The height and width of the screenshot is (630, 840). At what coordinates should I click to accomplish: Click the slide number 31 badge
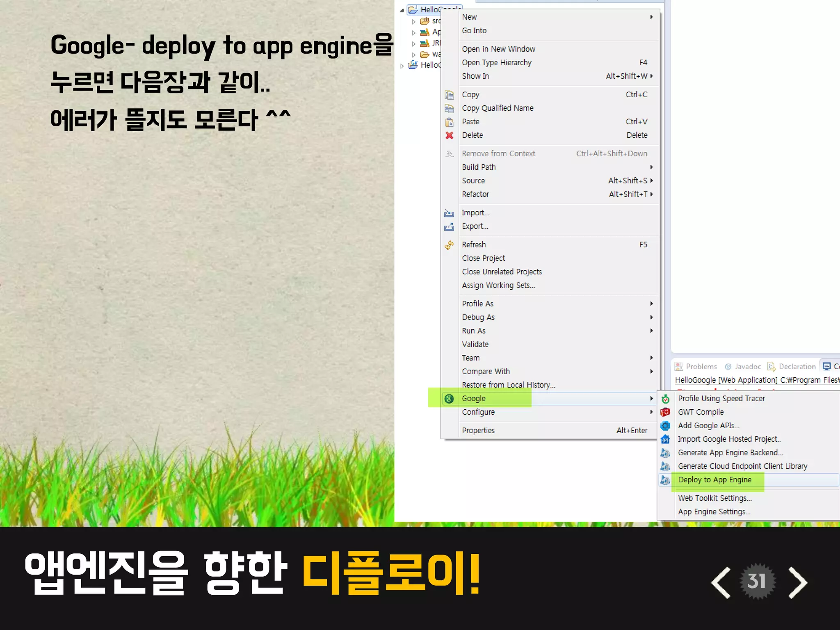click(x=757, y=582)
